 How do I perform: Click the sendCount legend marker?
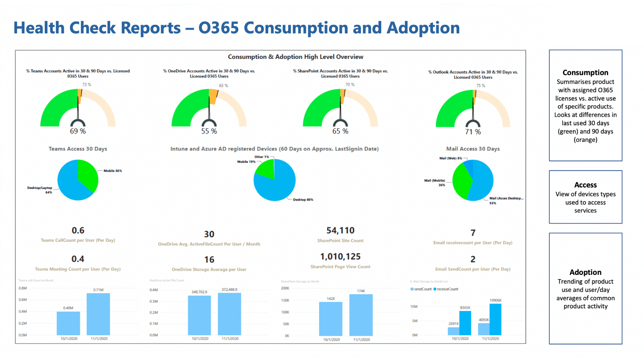(x=412, y=289)
